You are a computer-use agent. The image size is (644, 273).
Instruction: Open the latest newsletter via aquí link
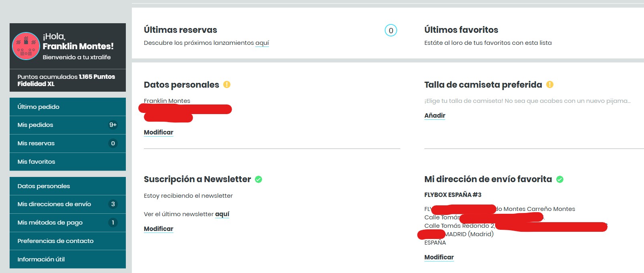point(222,214)
